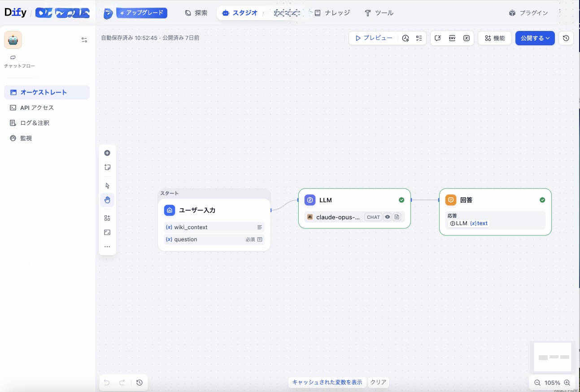Viewport: 580px width, 392px height.
Task: Open the version history clock icon top right
Action: (566, 38)
